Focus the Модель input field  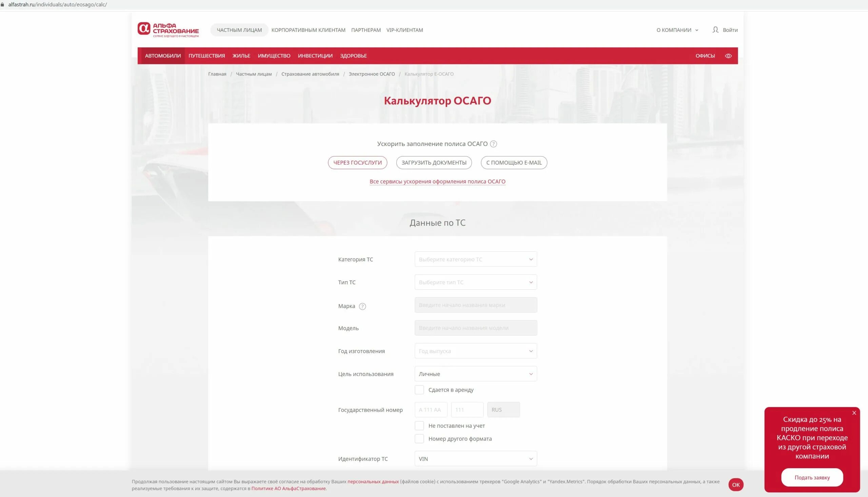point(475,328)
